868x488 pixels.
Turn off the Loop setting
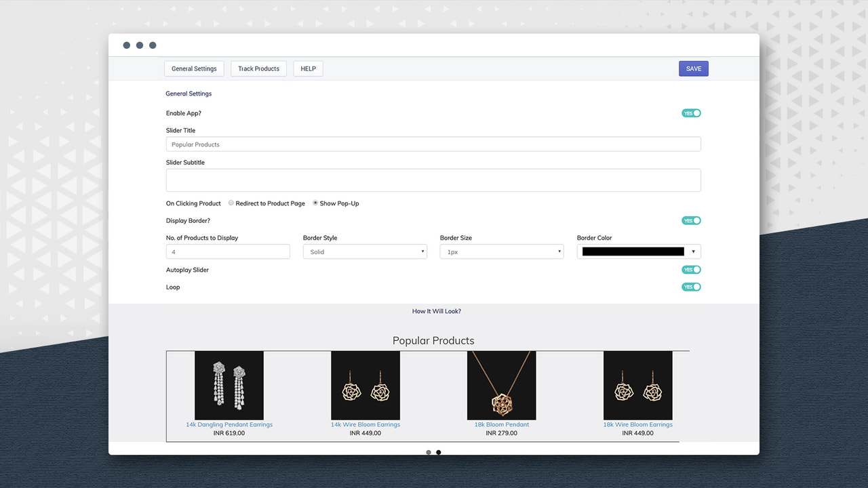click(x=691, y=287)
